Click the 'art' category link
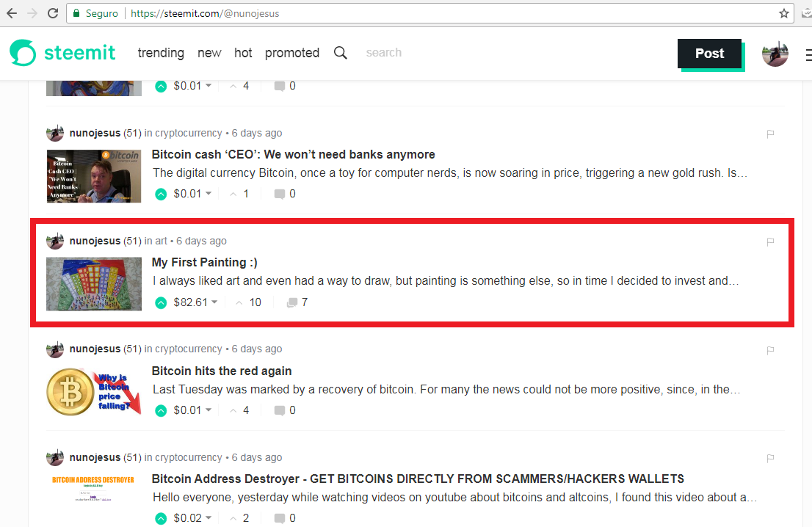 tap(161, 241)
